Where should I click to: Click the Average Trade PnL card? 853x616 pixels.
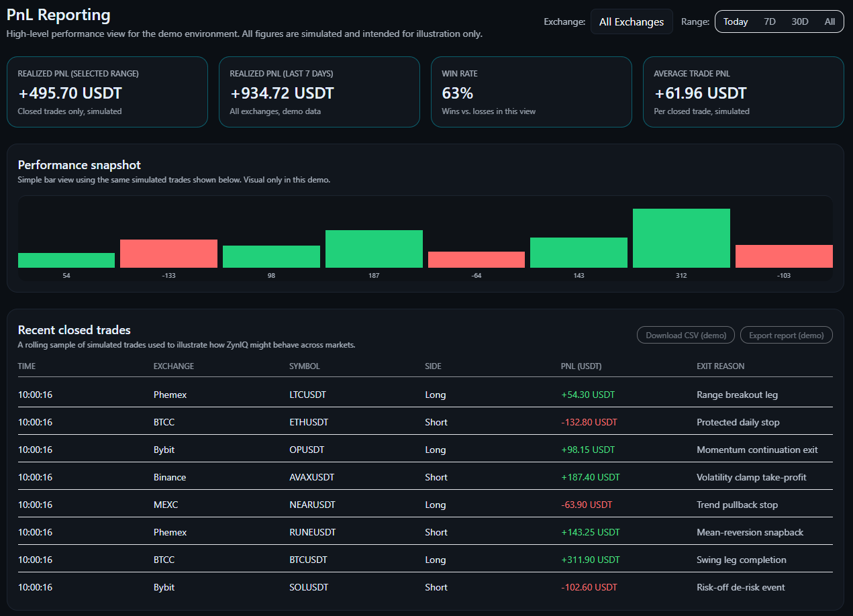(x=744, y=91)
